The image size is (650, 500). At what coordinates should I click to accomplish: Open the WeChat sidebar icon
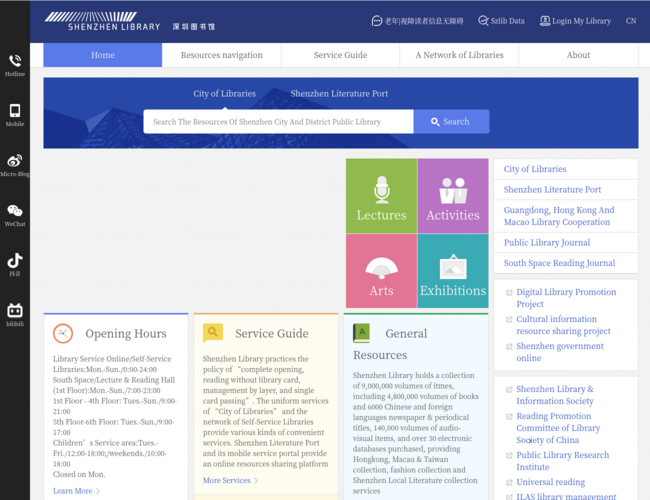click(15, 211)
